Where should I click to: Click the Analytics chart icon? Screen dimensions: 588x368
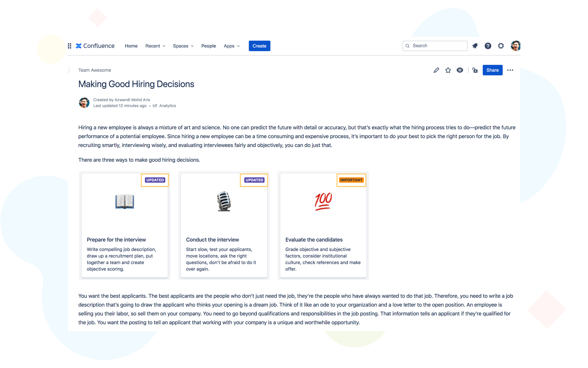coord(155,106)
